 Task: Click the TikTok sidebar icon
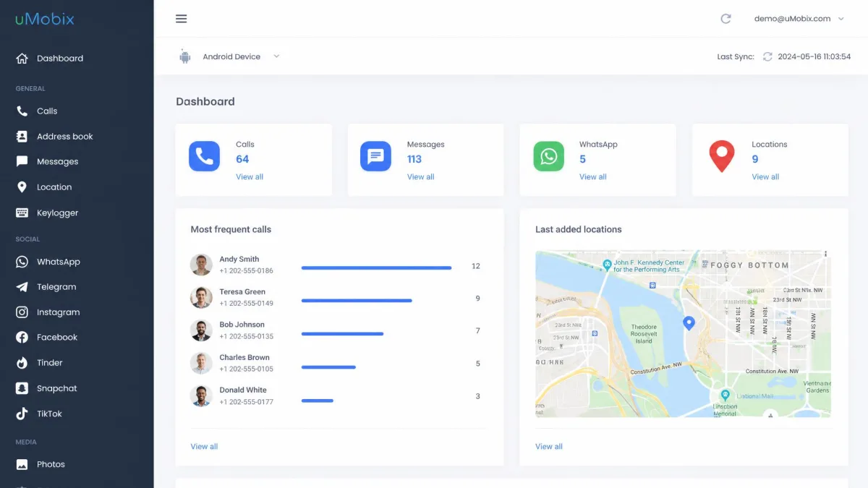click(22, 414)
